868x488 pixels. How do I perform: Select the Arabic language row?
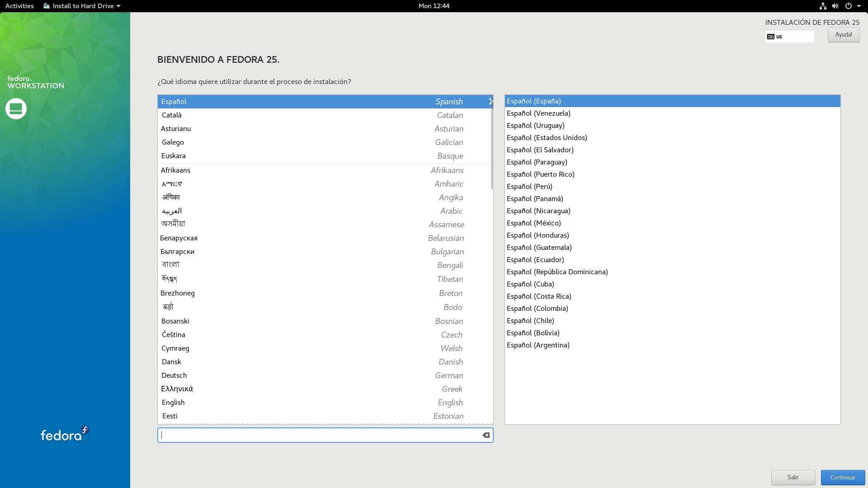(325, 211)
